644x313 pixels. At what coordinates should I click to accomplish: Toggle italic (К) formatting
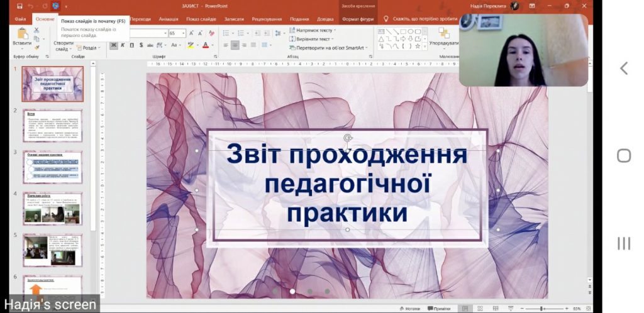point(123,45)
